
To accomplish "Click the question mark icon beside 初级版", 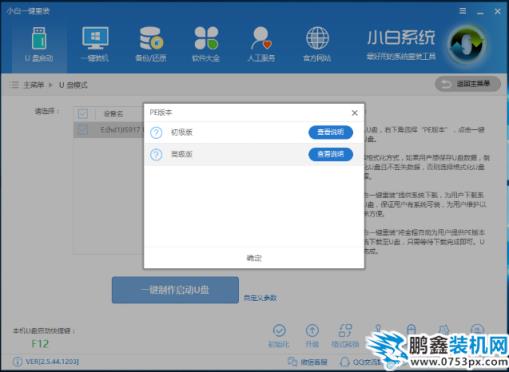I will click(x=156, y=133).
